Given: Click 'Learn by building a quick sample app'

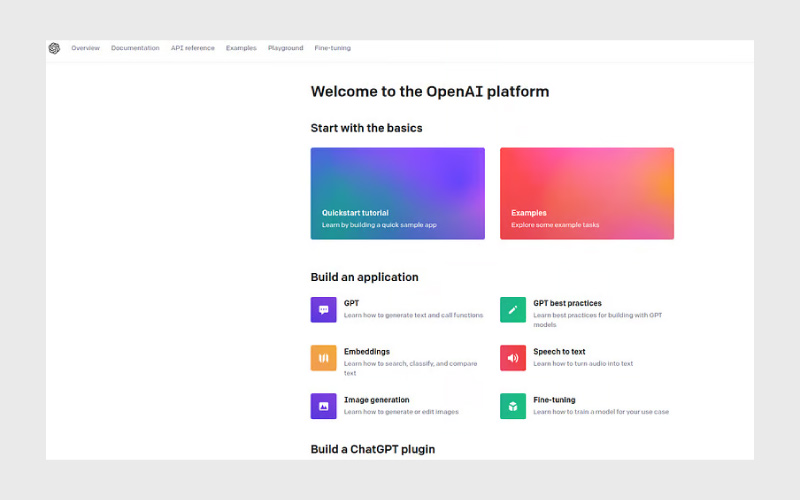Looking at the screenshot, I should [x=379, y=225].
